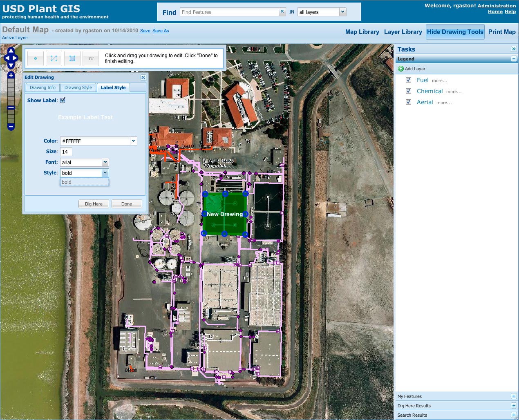Click the Dig Here button
Screen dimensions: 519x420
click(x=94, y=203)
